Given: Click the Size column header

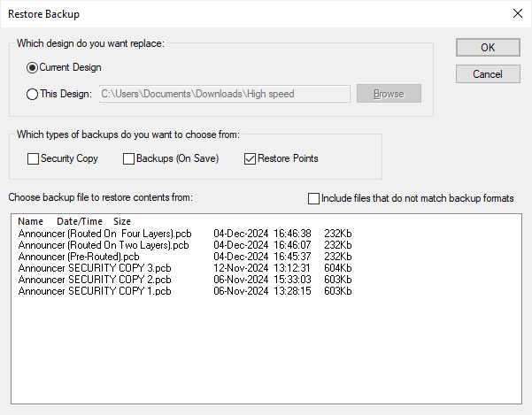Looking at the screenshot, I should tap(122, 221).
